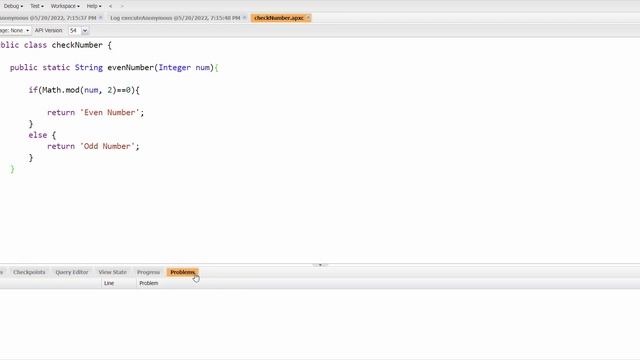Click the back navigation arrow
640x360 pixels.
110,6
